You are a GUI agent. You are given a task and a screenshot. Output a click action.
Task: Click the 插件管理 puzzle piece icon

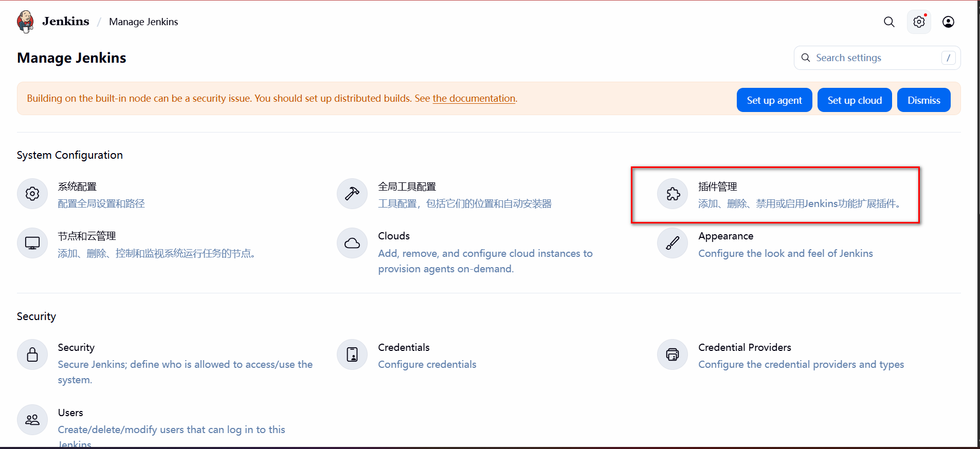tap(673, 194)
